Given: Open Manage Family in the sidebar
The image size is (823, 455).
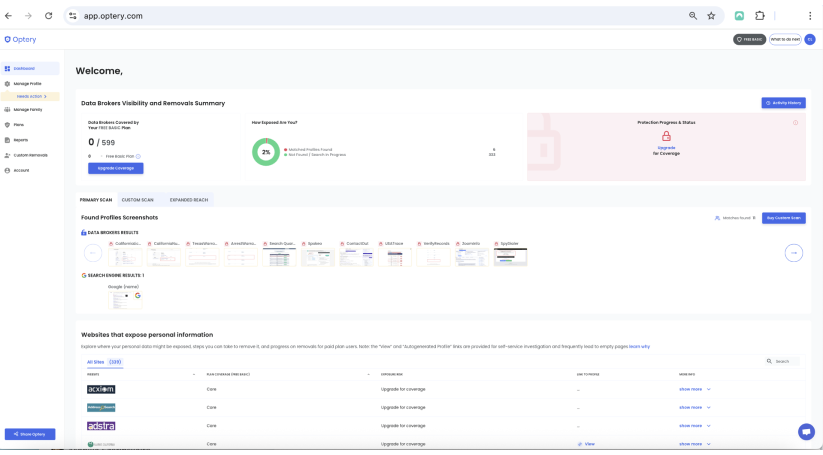Looking at the screenshot, I should (30, 110).
